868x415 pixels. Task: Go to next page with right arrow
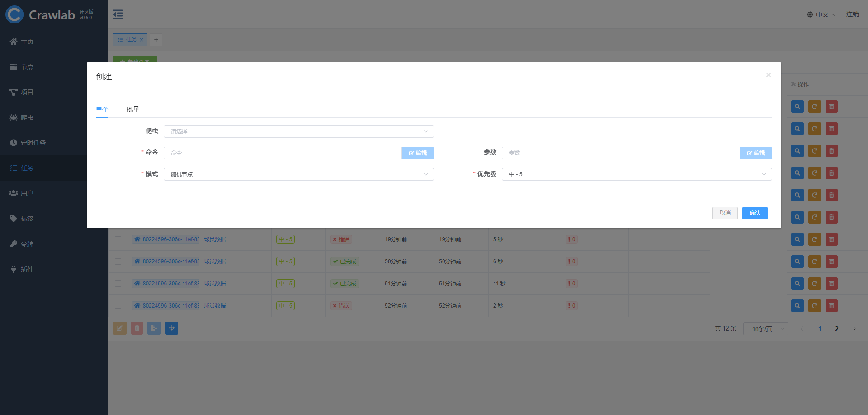(854, 329)
